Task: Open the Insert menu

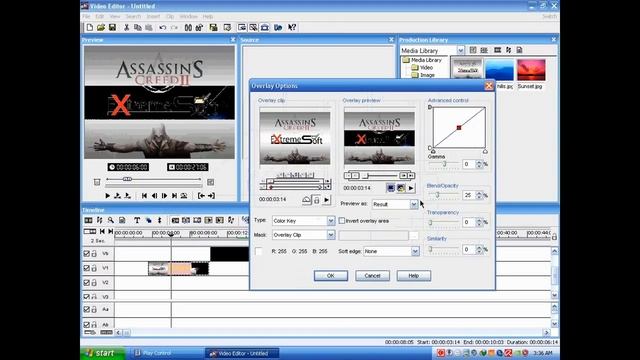Action: point(153,16)
